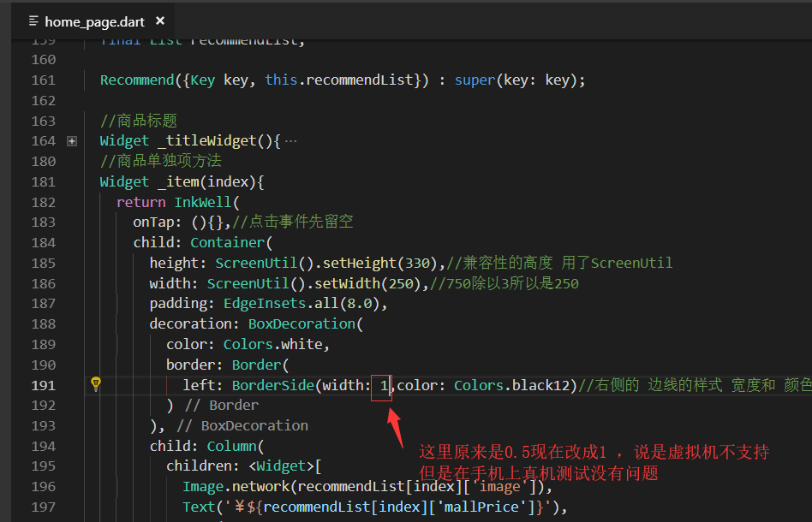Place cursor on 'Recommend' constructor name

pyautogui.click(x=137, y=80)
